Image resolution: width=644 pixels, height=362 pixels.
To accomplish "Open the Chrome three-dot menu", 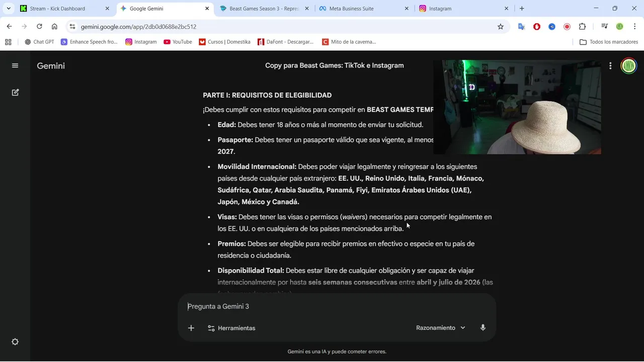I will (634, 27).
